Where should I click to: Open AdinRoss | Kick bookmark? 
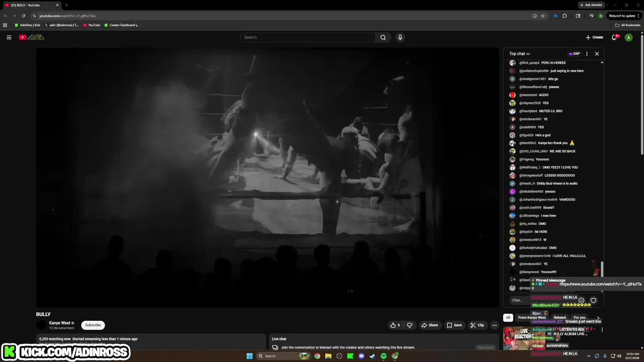28,25
